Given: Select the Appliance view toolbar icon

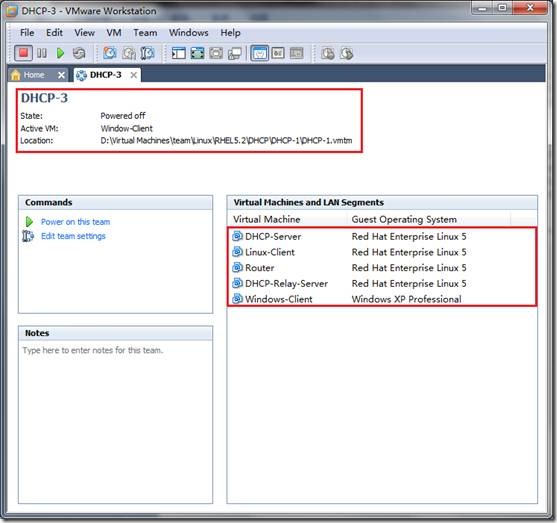Looking at the screenshot, I should pyautogui.click(x=278, y=53).
